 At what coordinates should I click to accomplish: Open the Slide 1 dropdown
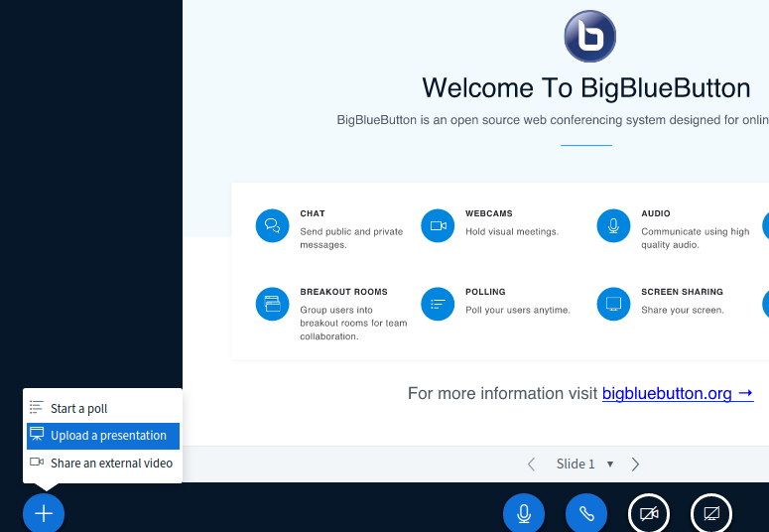tap(584, 464)
